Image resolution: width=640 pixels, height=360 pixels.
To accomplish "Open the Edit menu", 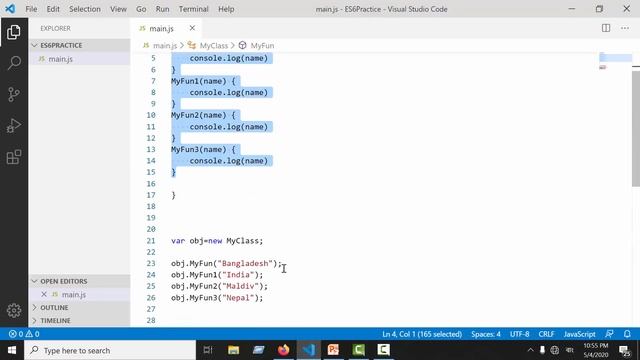I will (53, 9).
